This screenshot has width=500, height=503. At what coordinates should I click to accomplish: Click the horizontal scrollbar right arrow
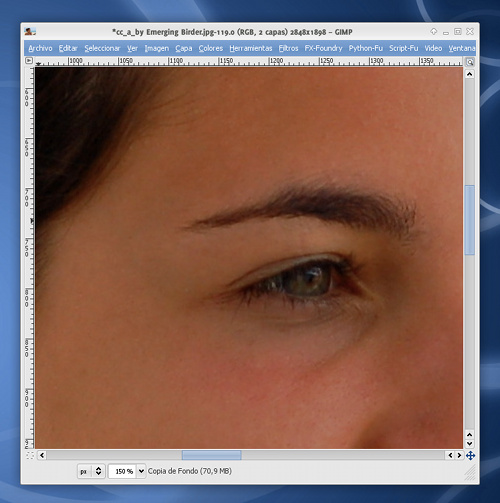[x=459, y=455]
